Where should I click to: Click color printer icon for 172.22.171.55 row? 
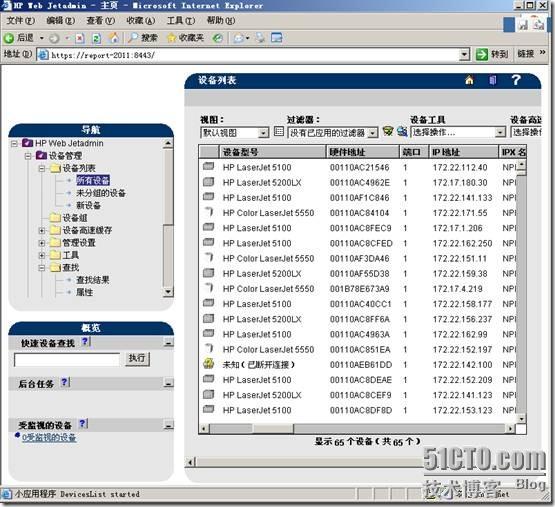click(x=209, y=212)
